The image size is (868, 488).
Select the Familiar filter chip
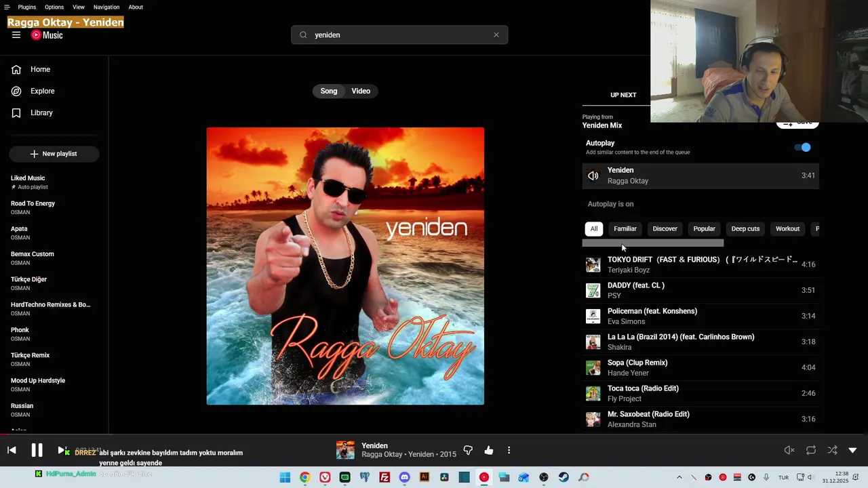[625, 229]
